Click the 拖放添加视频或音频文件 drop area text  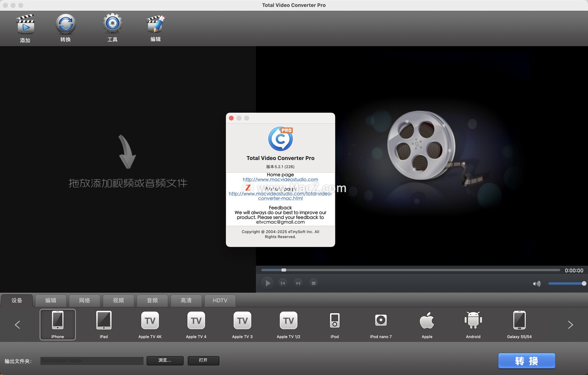pos(128,183)
